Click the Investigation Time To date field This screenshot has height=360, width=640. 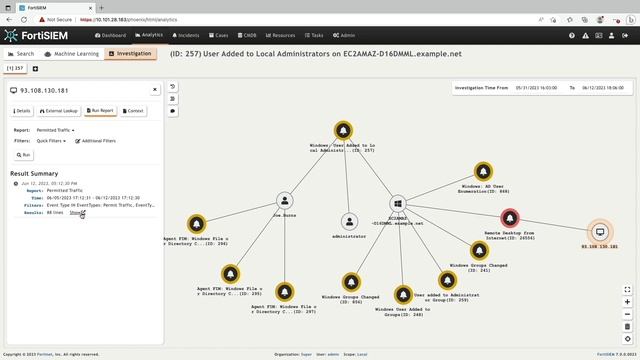click(603, 88)
